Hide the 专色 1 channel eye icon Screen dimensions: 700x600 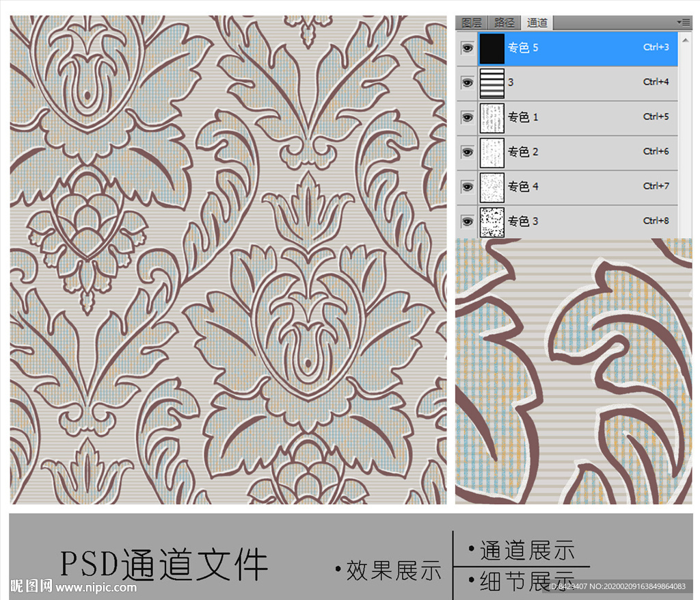pyautogui.click(x=467, y=118)
